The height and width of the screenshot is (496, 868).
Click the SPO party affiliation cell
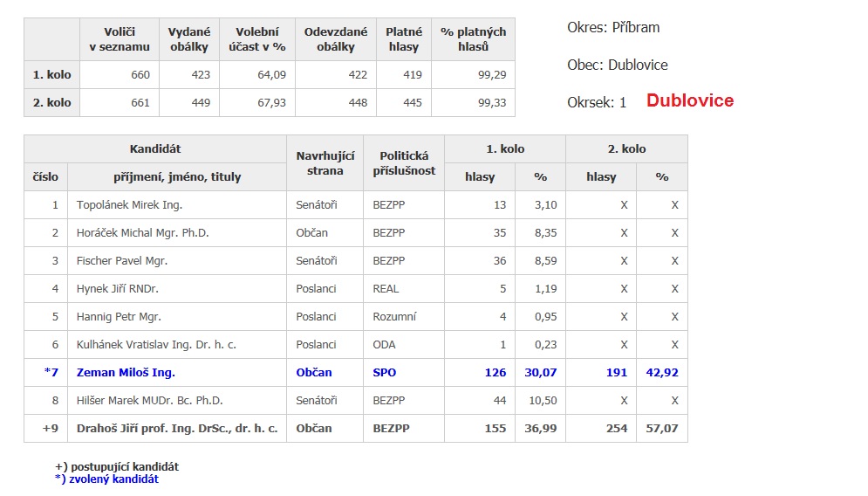pos(384,372)
